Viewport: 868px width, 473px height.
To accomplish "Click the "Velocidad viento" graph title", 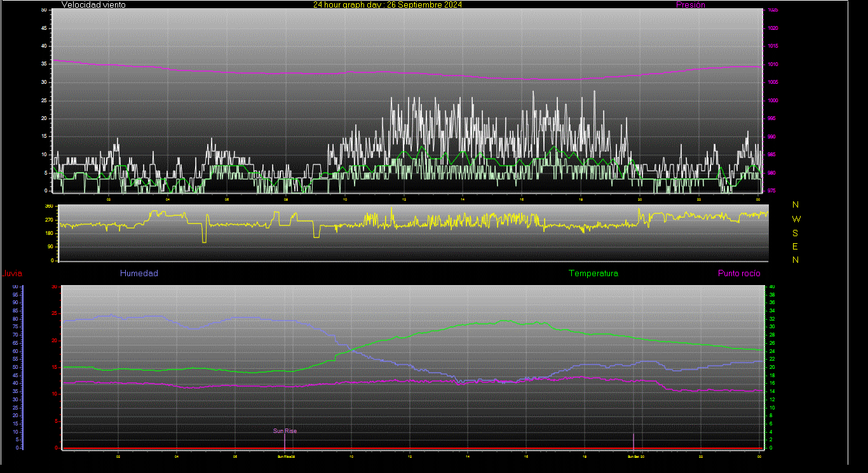I will pos(93,4).
